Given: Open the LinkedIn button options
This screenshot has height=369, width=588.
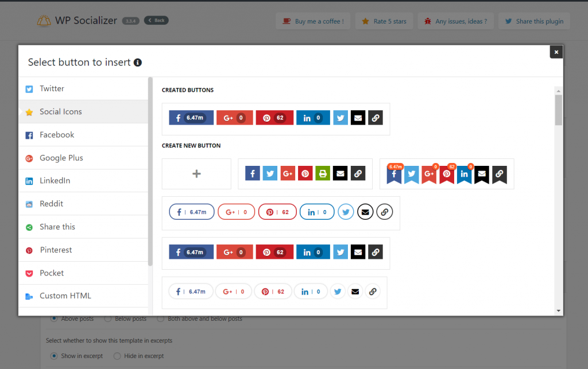Looking at the screenshot, I should pos(56,180).
